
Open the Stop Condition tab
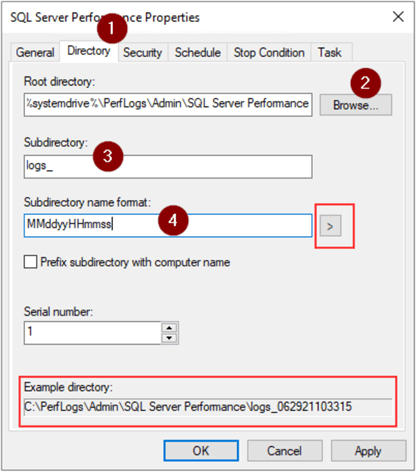click(x=269, y=52)
